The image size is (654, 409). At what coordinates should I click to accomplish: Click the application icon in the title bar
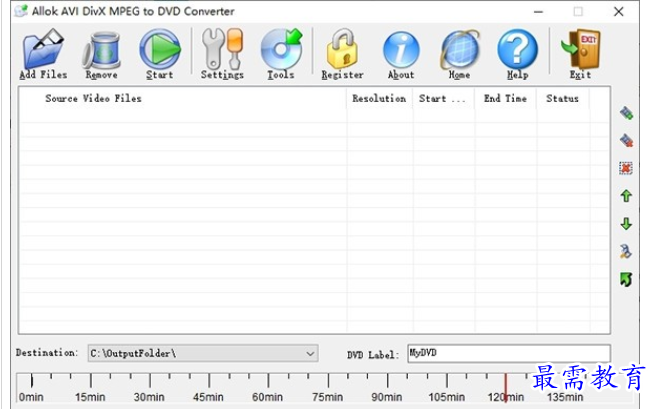[21, 11]
